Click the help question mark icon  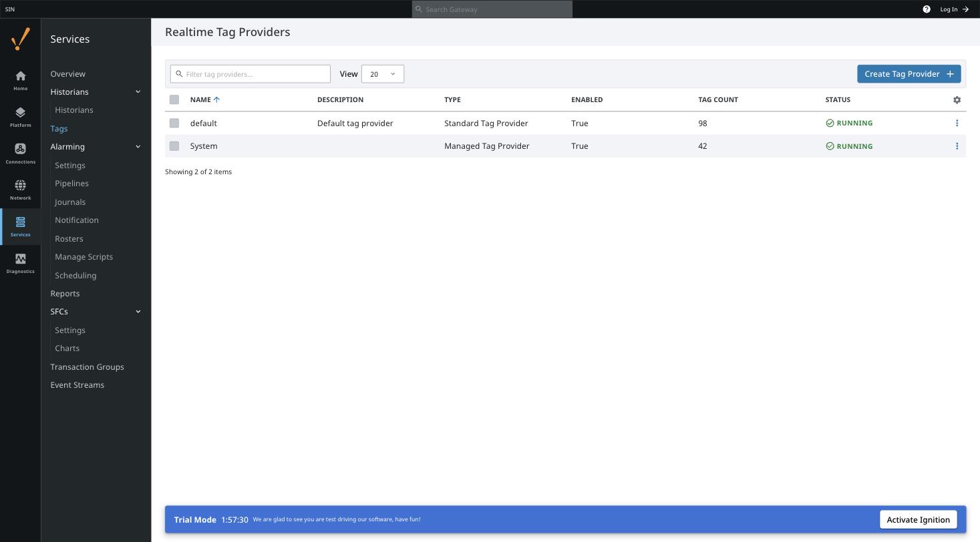[x=927, y=9]
